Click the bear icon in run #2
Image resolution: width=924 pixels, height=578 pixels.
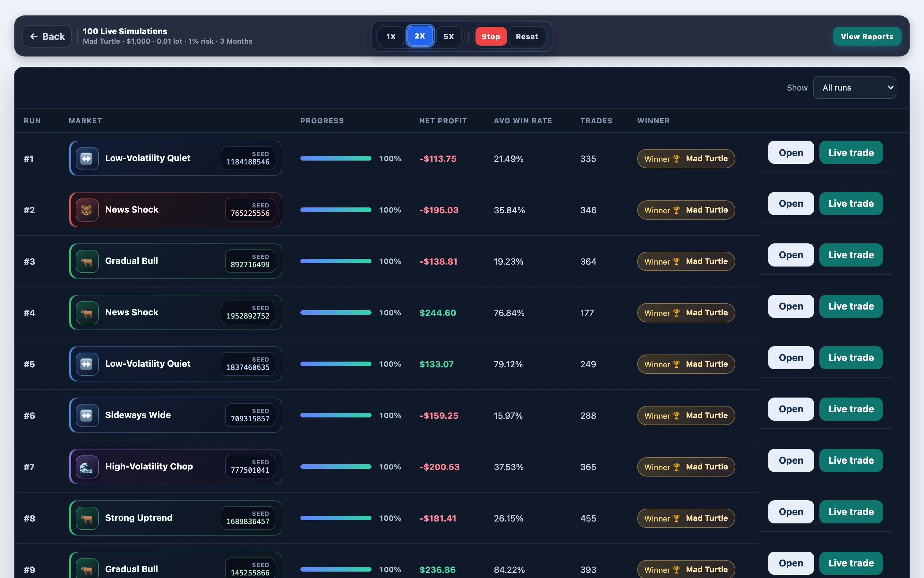(x=87, y=210)
